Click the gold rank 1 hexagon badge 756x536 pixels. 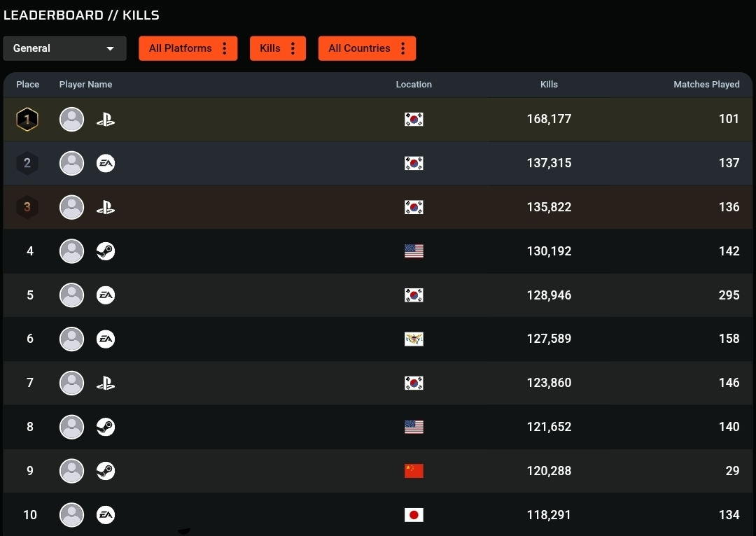click(27, 120)
